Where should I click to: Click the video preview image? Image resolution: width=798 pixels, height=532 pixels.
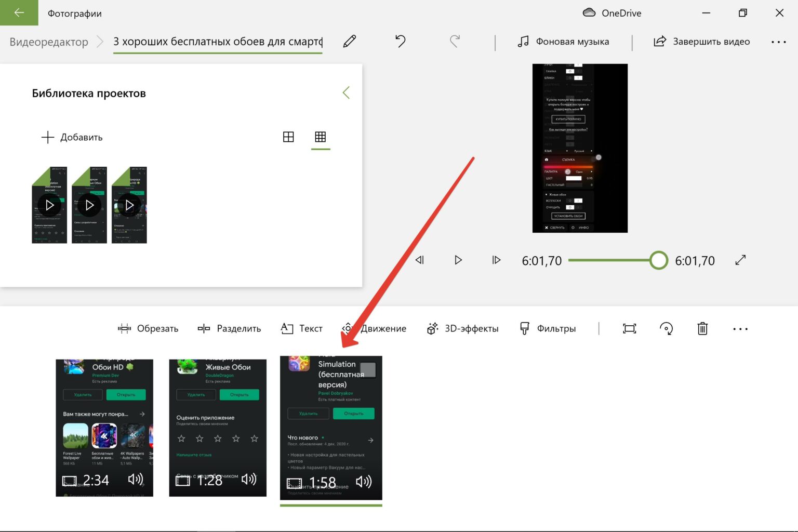pos(580,148)
